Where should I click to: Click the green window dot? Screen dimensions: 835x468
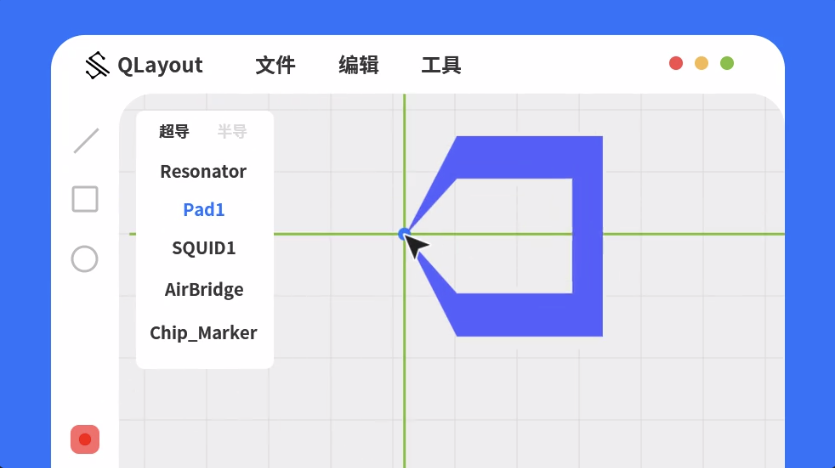coord(727,63)
